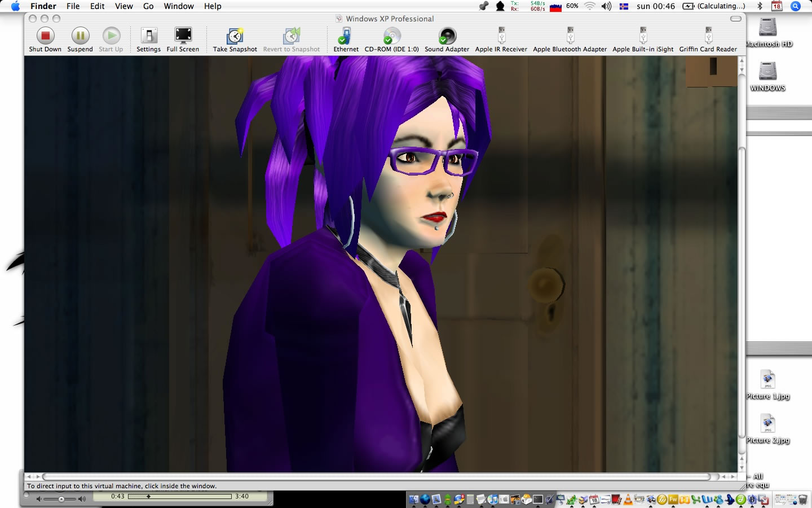Click the calendar icon in menu bar

pos(777,6)
